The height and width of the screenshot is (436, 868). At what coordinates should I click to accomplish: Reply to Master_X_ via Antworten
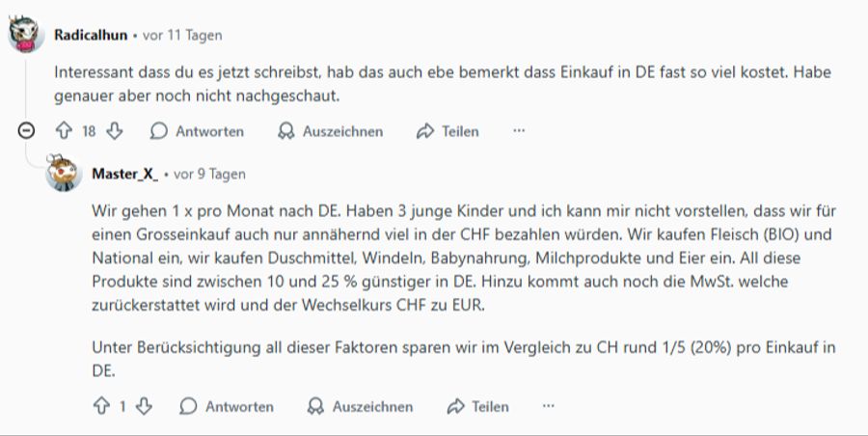pos(227,406)
